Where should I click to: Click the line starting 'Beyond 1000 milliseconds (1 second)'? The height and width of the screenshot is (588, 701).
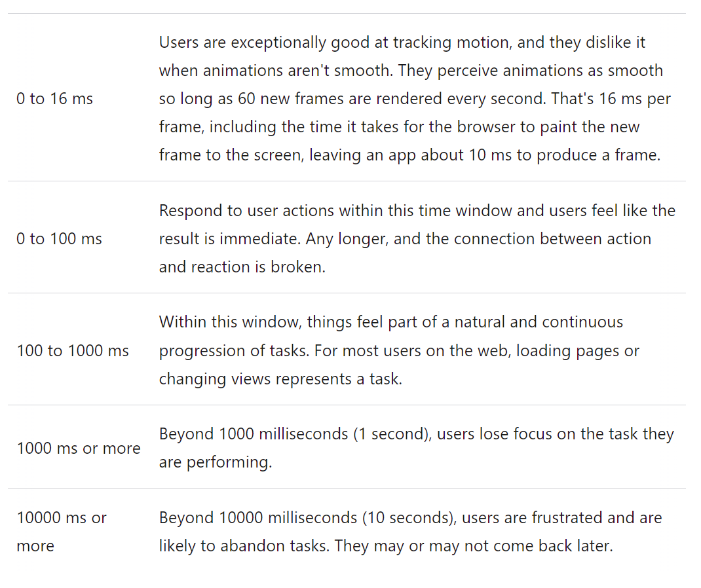(416, 434)
